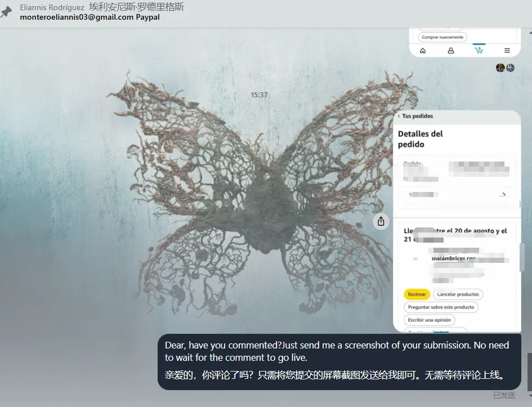The width and height of the screenshot is (532, 407).
Task: Click the back chevron next to Tus pedidos
Action: [399, 116]
